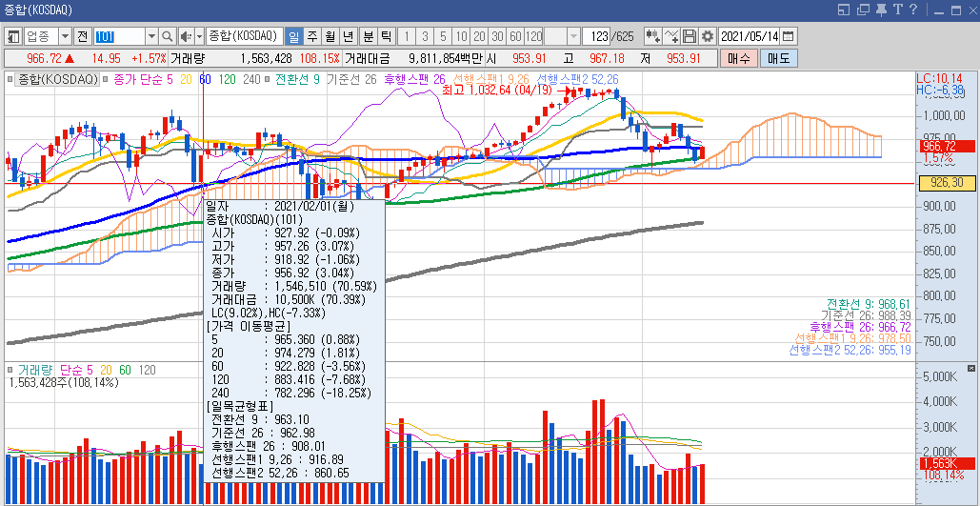This screenshot has height=506, width=980.
Task: Click the add indicator line icon
Action: 671,36
